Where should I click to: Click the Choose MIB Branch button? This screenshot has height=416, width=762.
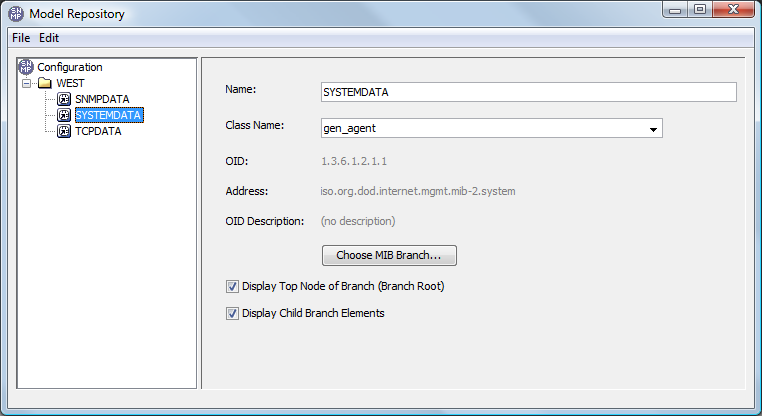pos(389,256)
